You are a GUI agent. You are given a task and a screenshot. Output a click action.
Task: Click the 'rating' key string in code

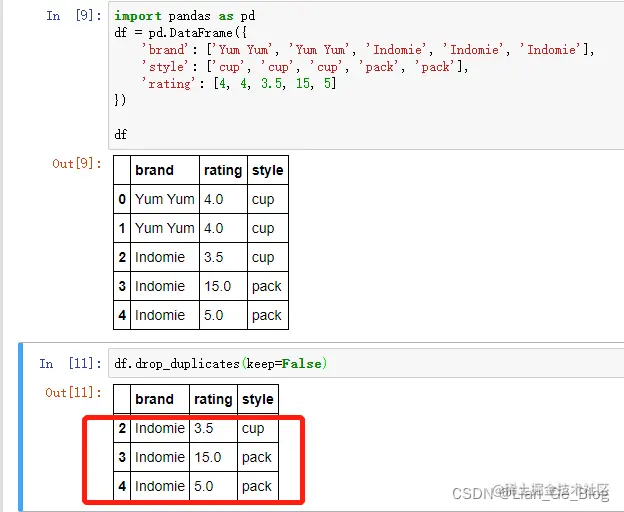[x=169, y=83]
